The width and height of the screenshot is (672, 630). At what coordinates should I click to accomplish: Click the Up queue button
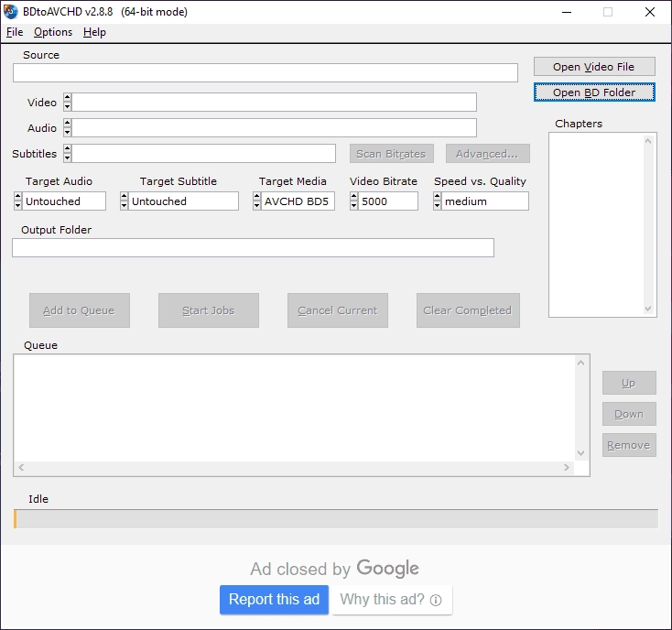pyautogui.click(x=629, y=383)
